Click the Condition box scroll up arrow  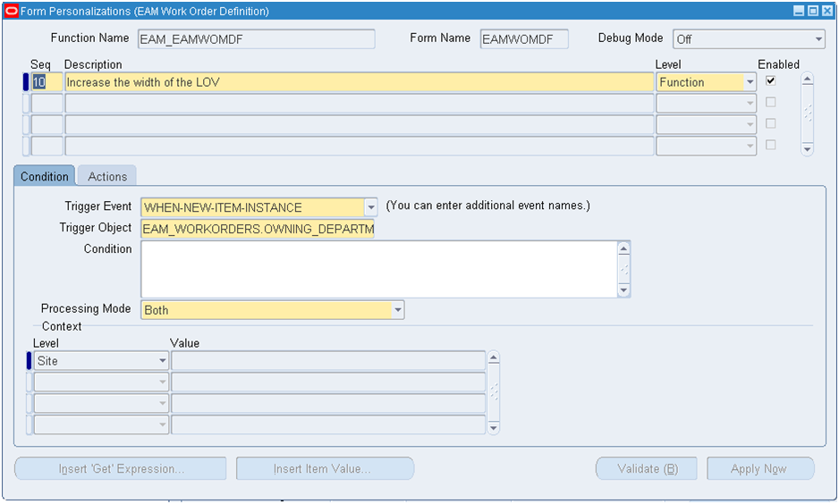click(623, 248)
